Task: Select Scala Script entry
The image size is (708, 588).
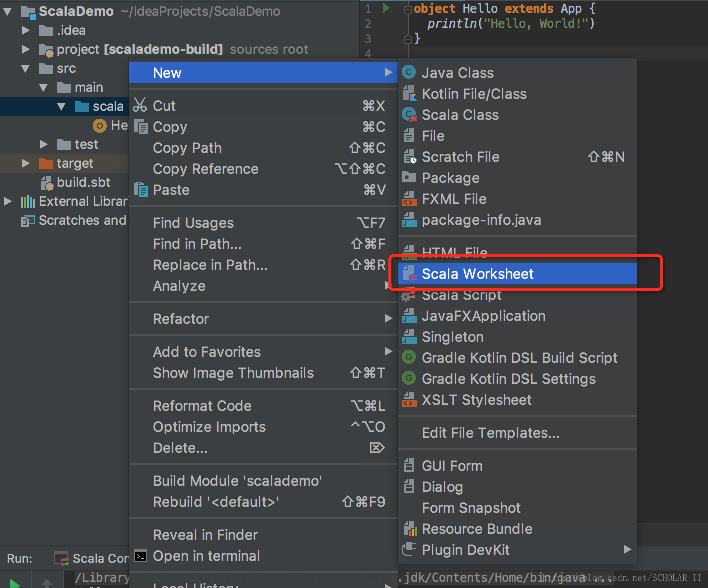Action: (517, 295)
